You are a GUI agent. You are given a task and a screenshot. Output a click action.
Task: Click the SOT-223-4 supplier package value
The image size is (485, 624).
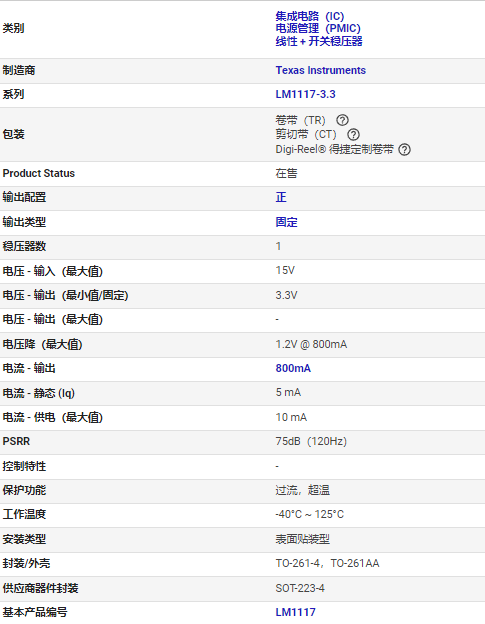[300, 588]
